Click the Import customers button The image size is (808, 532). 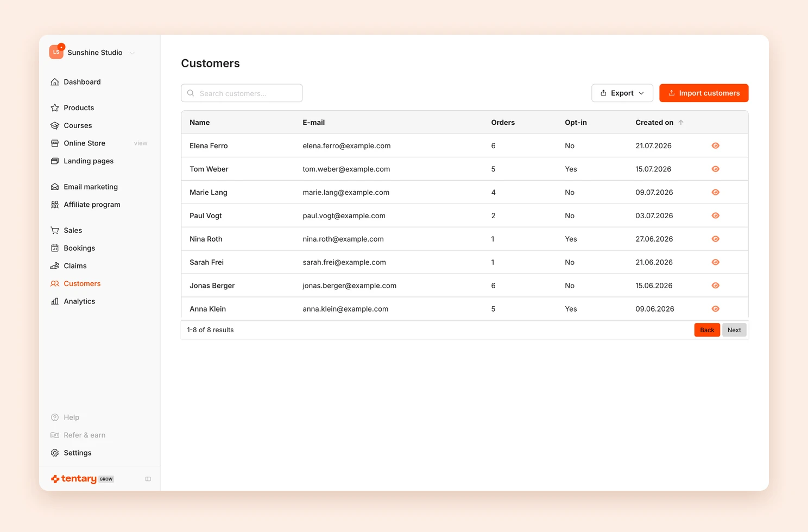coord(704,93)
